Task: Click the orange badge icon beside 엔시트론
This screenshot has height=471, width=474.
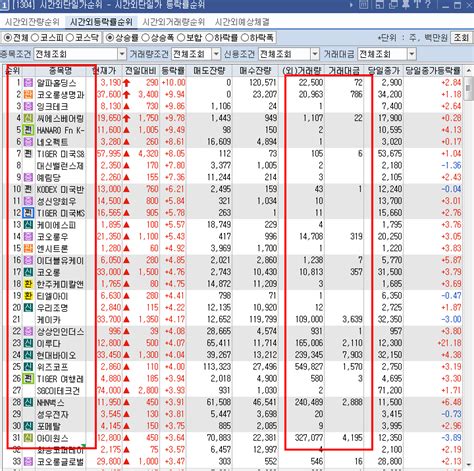Action: click(x=28, y=248)
